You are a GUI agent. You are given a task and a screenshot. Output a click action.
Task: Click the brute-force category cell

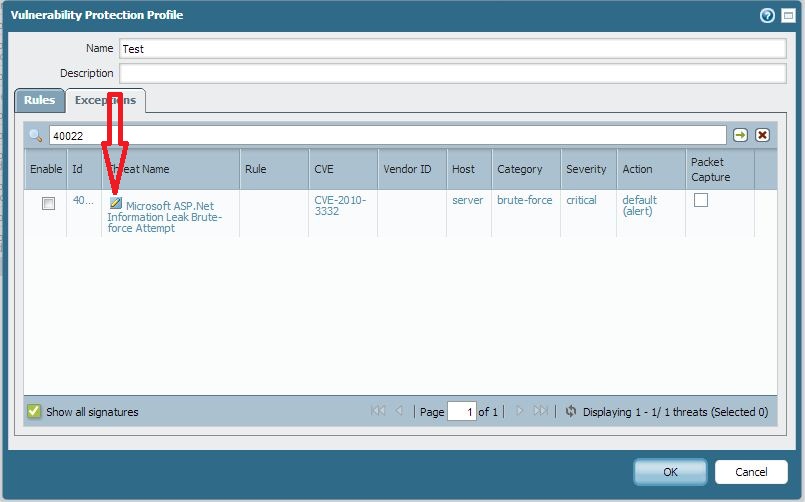tap(524, 200)
